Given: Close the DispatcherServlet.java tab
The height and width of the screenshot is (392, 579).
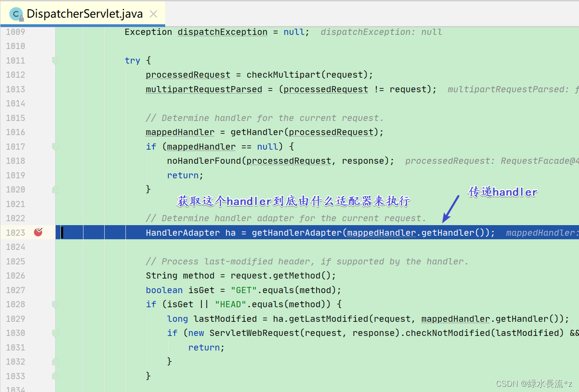Looking at the screenshot, I should 153,14.
